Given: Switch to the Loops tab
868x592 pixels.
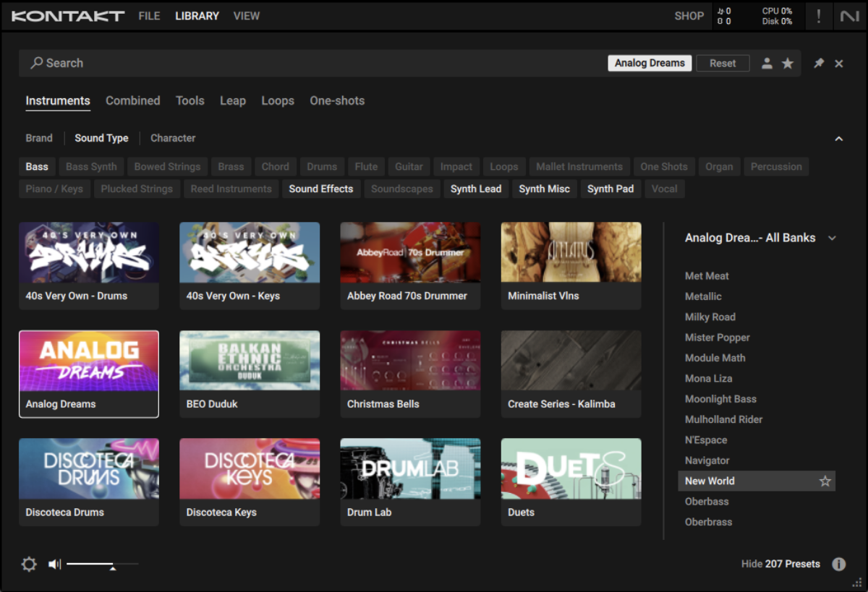Looking at the screenshot, I should [x=278, y=100].
